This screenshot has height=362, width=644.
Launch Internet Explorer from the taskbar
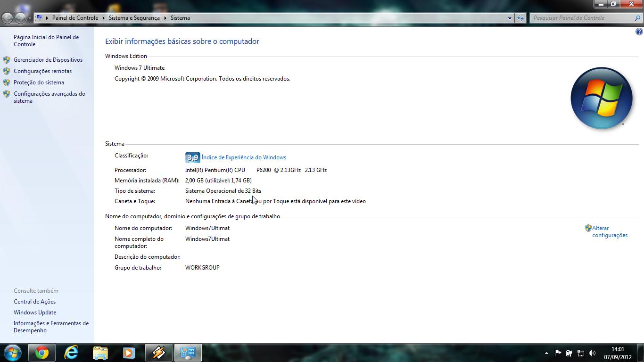point(71,353)
